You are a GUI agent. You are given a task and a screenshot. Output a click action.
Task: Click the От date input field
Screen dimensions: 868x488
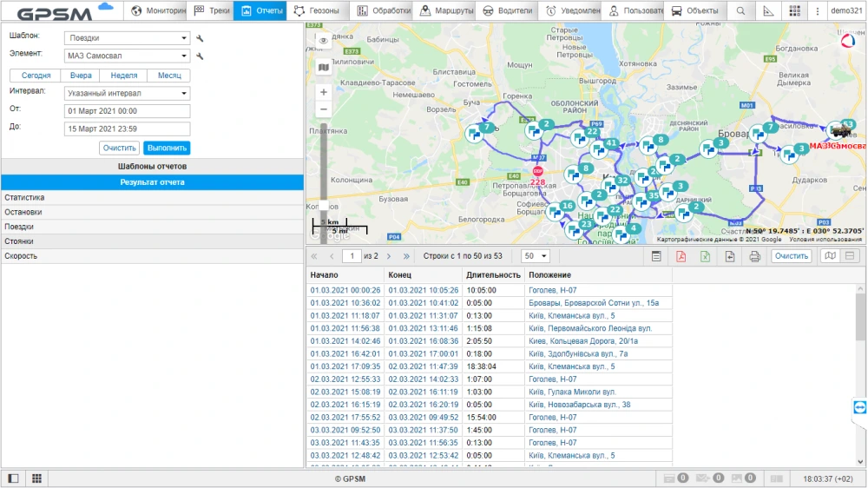[128, 111]
